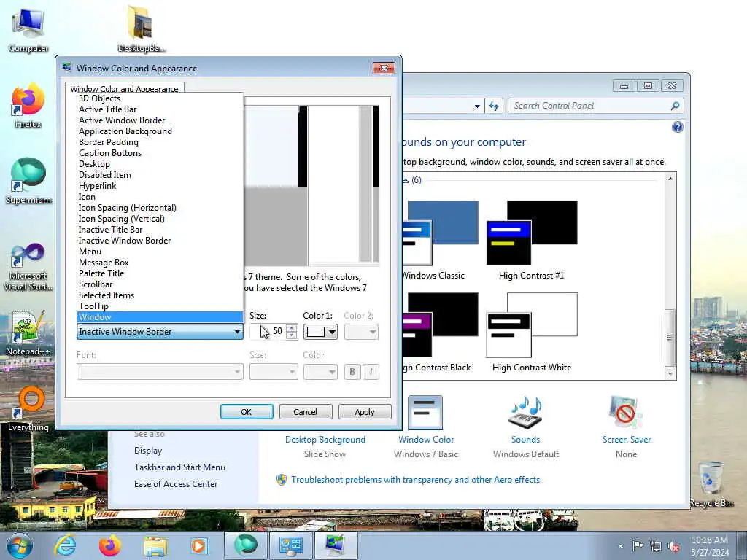
Task: Launch the Supermium desktop shortcut
Action: [28, 181]
